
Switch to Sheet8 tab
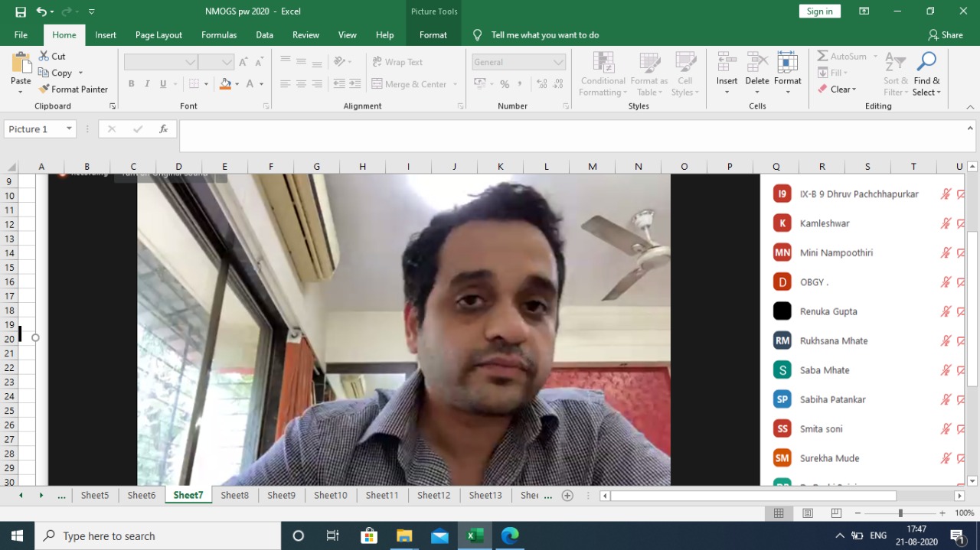pyautogui.click(x=234, y=496)
